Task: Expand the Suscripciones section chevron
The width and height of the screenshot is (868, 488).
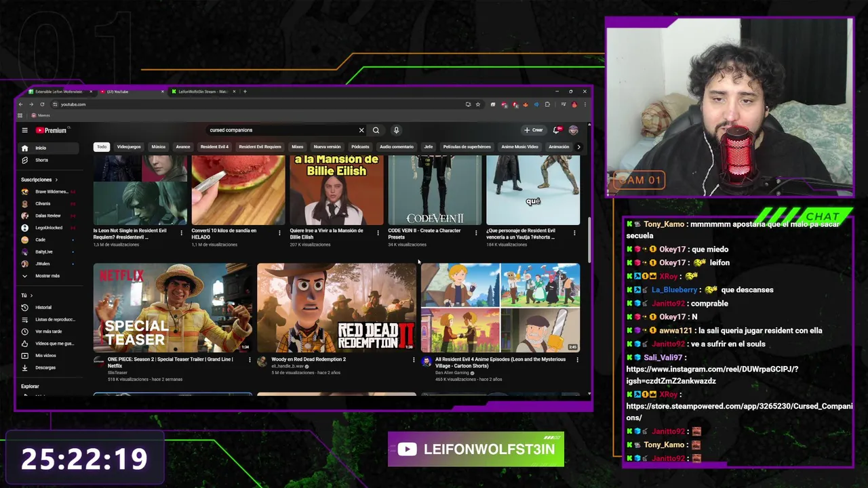Action: 56,180
